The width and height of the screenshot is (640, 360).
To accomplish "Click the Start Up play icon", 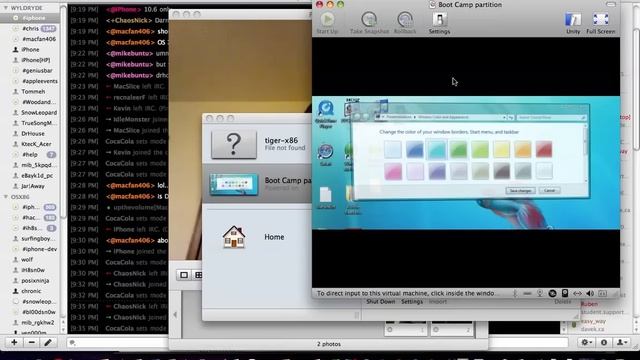I will [327, 19].
